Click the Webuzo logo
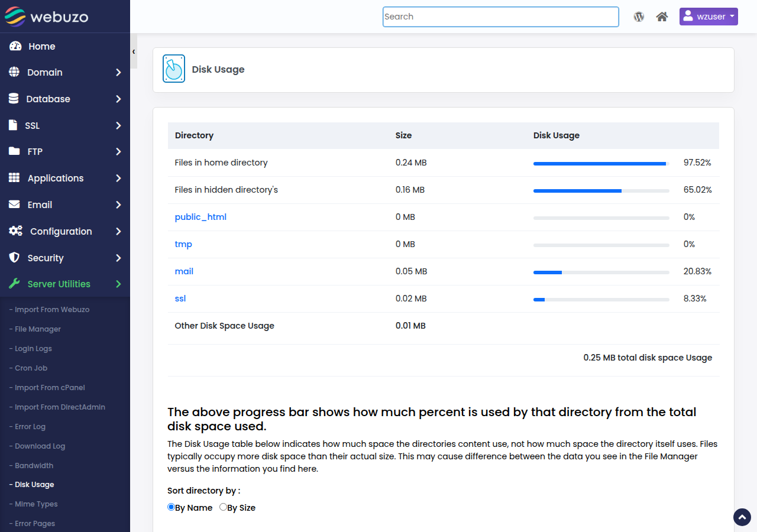Viewport: 757px width, 532px height. click(x=46, y=17)
